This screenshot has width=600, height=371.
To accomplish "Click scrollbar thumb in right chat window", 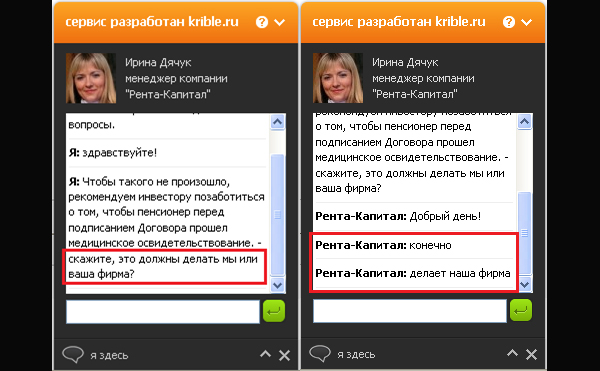I will (x=524, y=233).
